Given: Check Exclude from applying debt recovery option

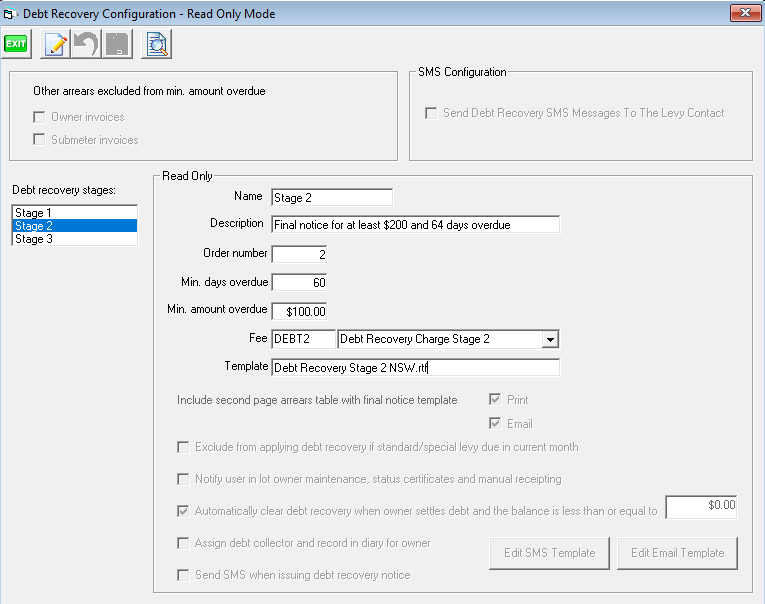Looking at the screenshot, I should [183, 447].
